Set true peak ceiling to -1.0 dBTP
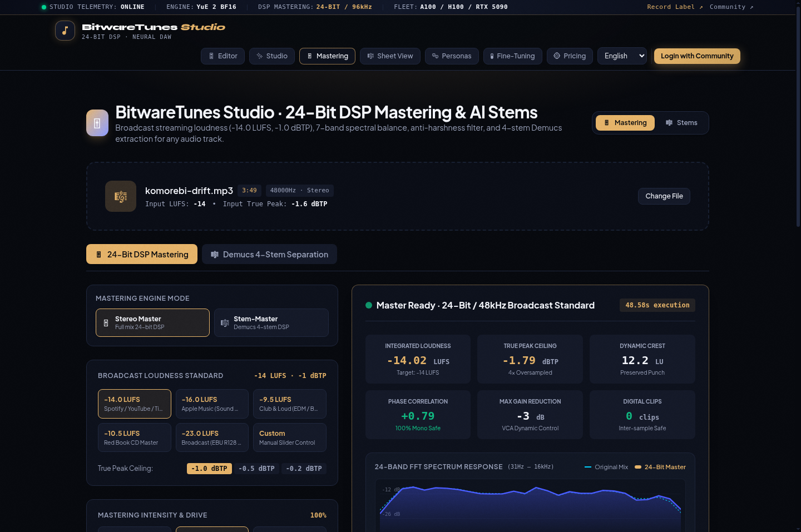Viewport: 801px width, 532px height. [209, 469]
